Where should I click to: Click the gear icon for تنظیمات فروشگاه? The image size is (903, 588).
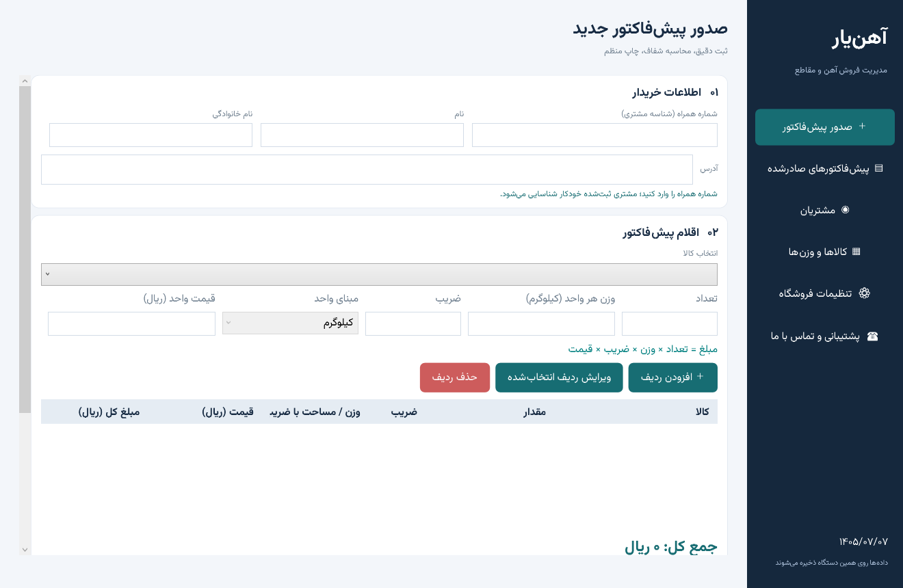(865, 293)
